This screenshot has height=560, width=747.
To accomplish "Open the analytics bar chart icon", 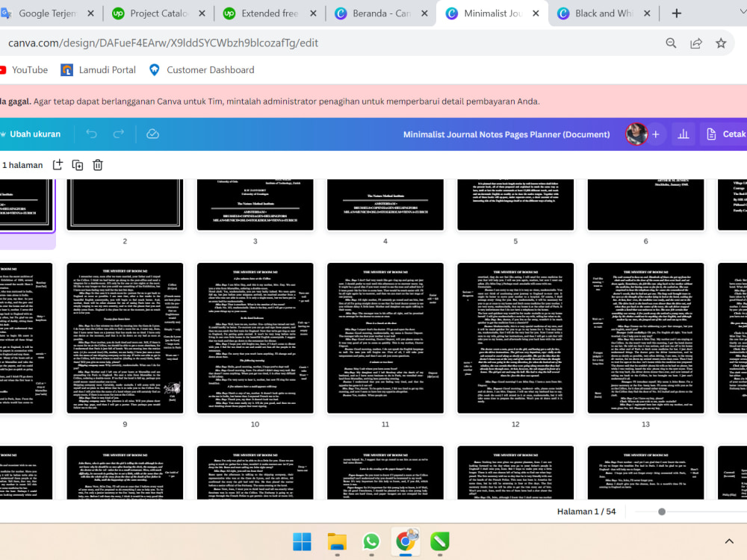I will pyautogui.click(x=684, y=134).
